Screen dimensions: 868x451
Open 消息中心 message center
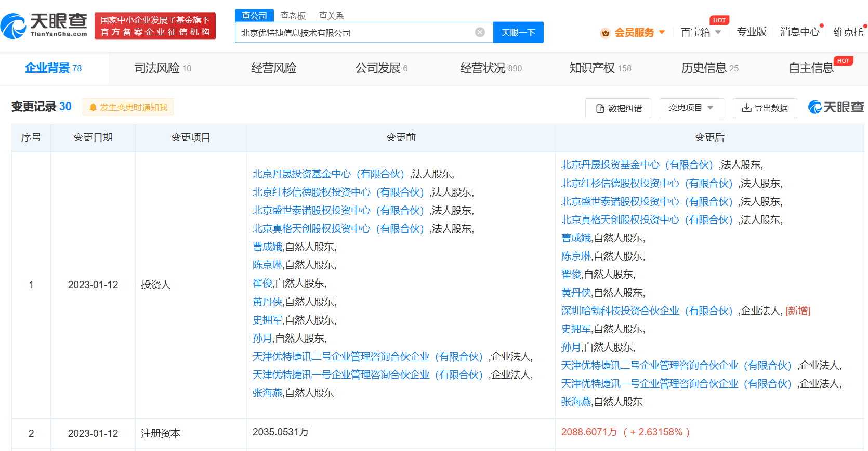(x=799, y=32)
